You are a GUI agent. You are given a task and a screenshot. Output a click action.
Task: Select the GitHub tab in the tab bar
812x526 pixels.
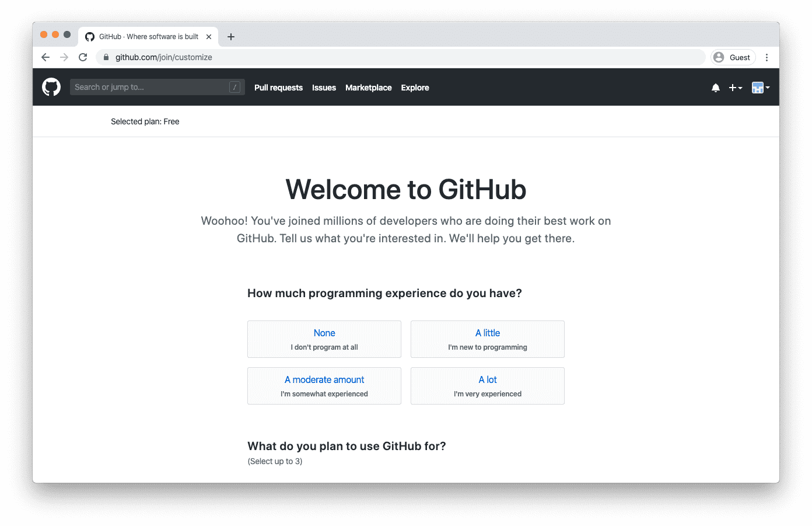[x=149, y=37]
